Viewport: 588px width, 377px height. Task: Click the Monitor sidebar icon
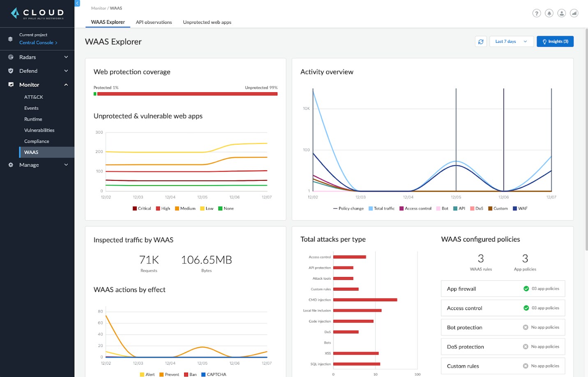coord(11,85)
